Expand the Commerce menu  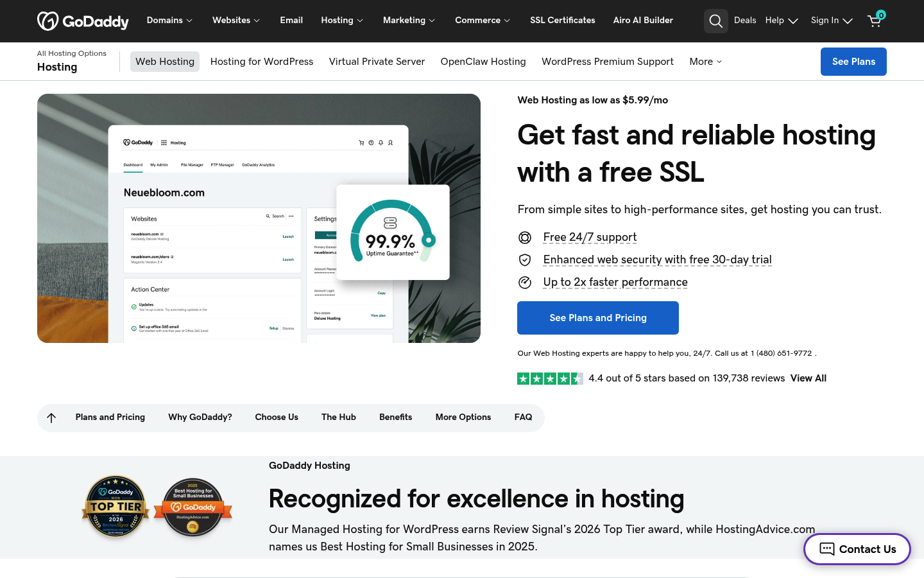[483, 21]
